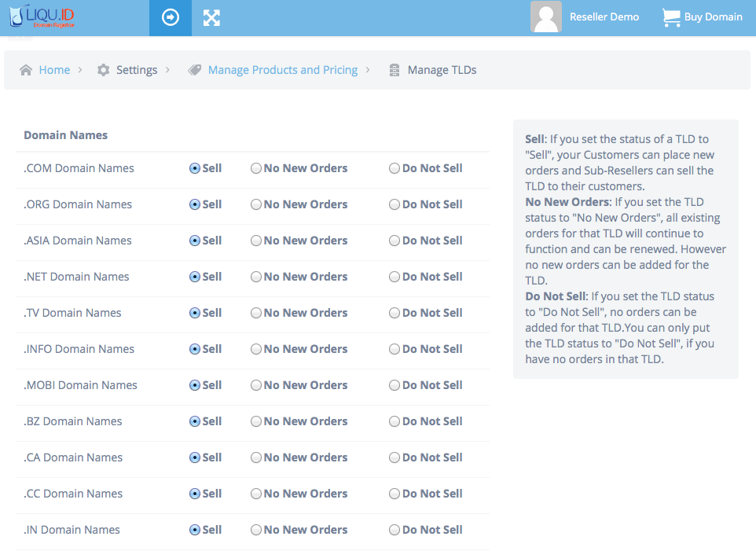
Task: Click the LIQU.ID logo
Action: (44, 17)
